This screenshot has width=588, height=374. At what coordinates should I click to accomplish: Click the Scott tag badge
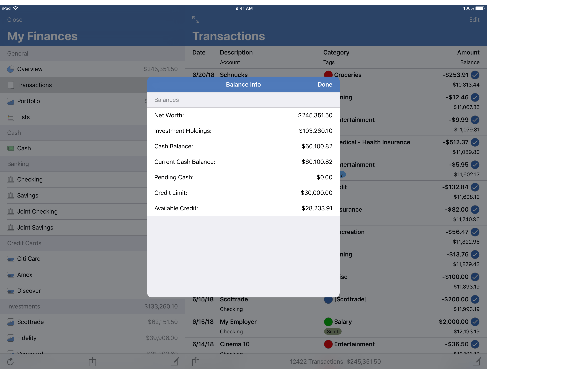pyautogui.click(x=333, y=331)
